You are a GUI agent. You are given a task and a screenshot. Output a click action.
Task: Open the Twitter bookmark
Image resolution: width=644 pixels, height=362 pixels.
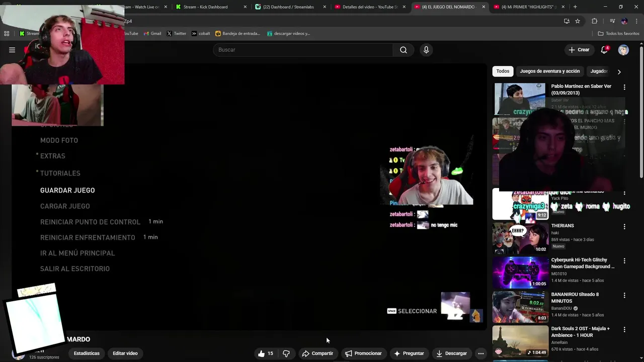click(176, 34)
